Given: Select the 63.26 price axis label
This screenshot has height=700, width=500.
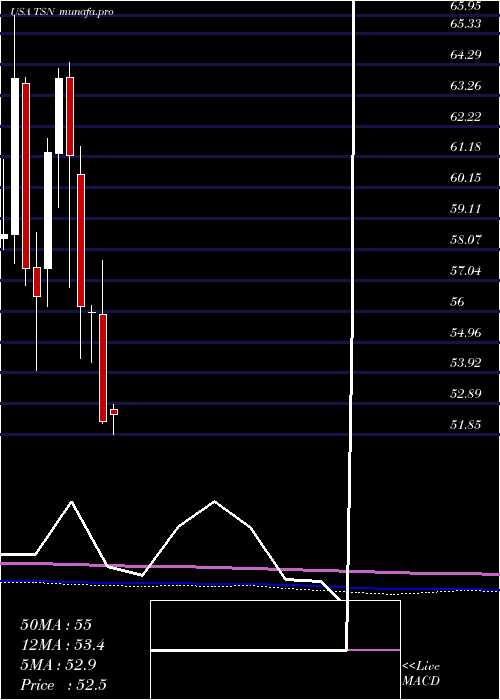Looking at the screenshot, I should (467, 85).
